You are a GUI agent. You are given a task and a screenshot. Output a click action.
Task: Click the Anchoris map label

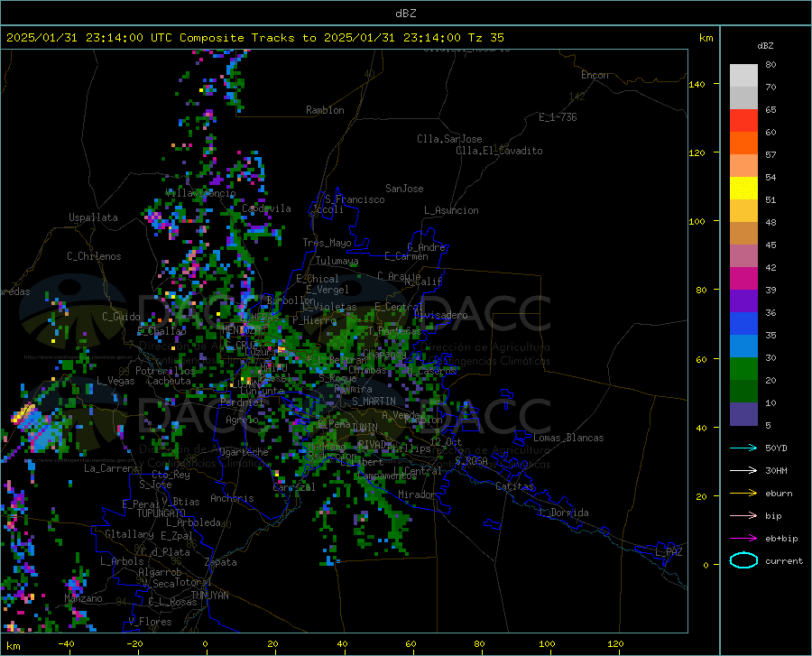pos(232,498)
